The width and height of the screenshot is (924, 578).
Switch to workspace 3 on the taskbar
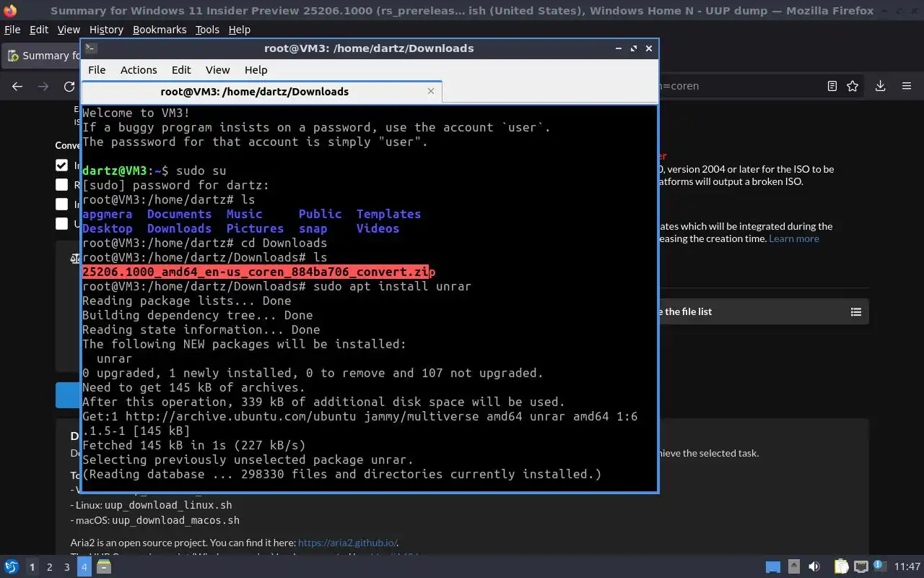coord(66,567)
